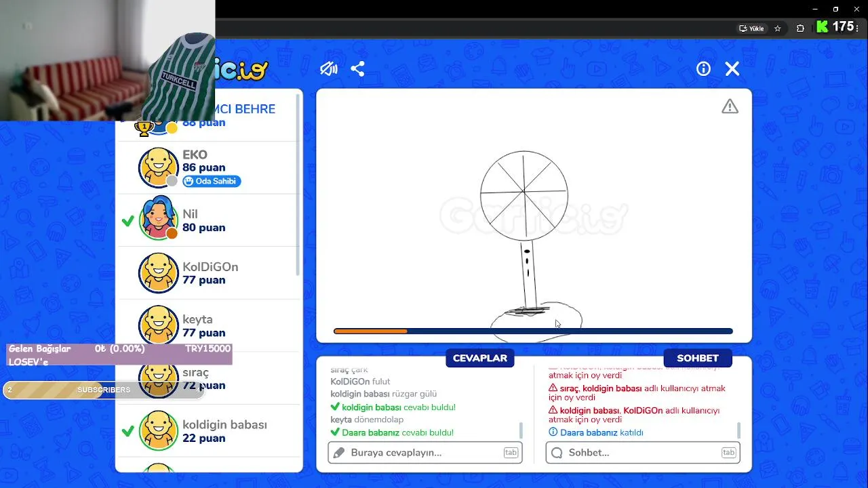Screen dimensions: 868x488
Task: Click the tab key hint in the answer field
Action: tap(511, 453)
